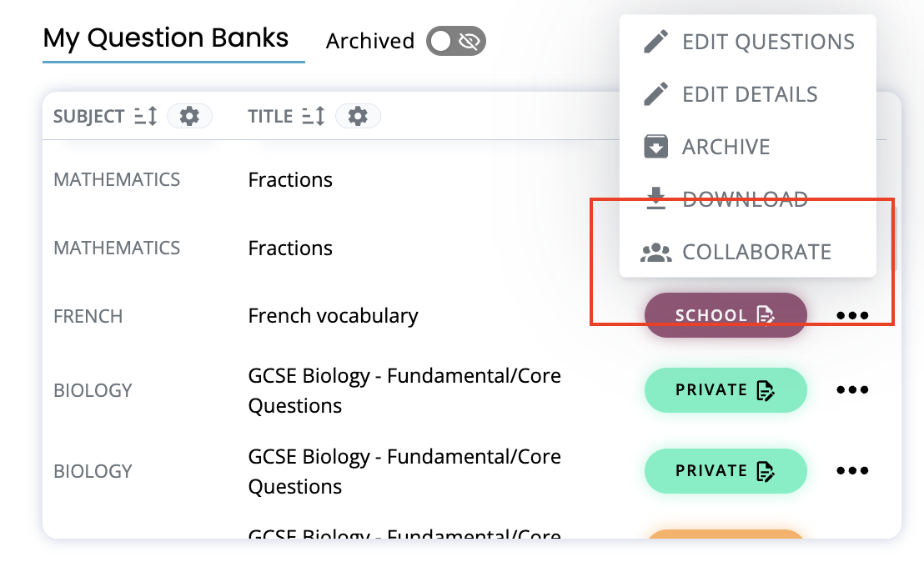The image size is (924, 567).
Task: Select My Question Banks tab heading
Action: (x=166, y=38)
